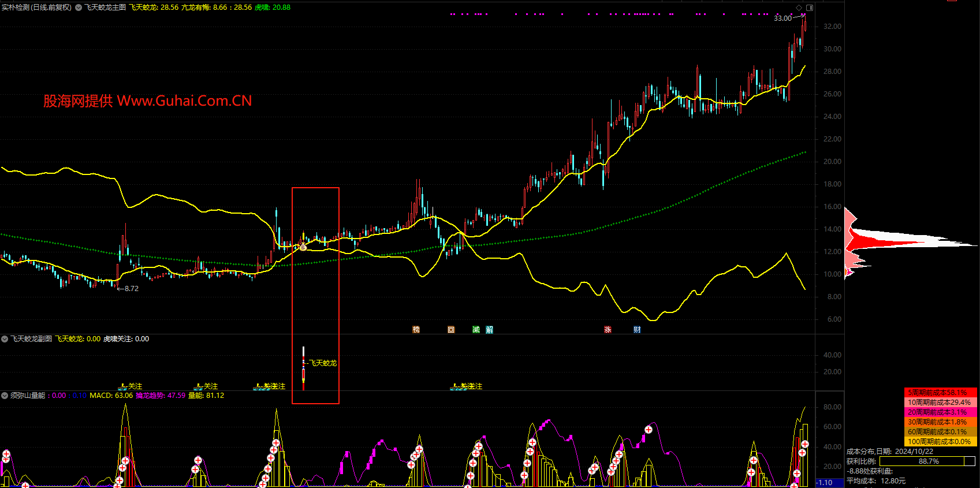This screenshot has height=488, width=980.
Task: Select the 100周期前成本0.0% yellow swatch
Action: tap(940, 441)
